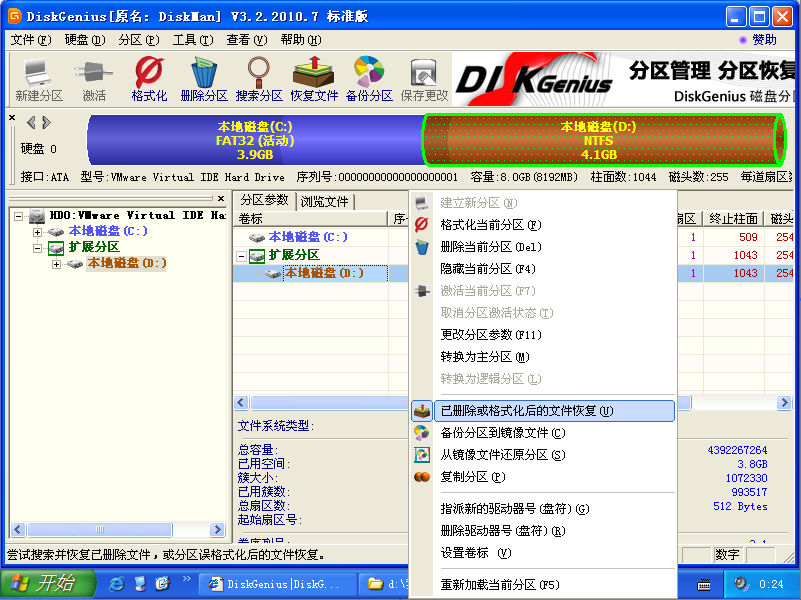Switch to the 浏览文件 tab
The height and width of the screenshot is (600, 801).
click(x=325, y=201)
